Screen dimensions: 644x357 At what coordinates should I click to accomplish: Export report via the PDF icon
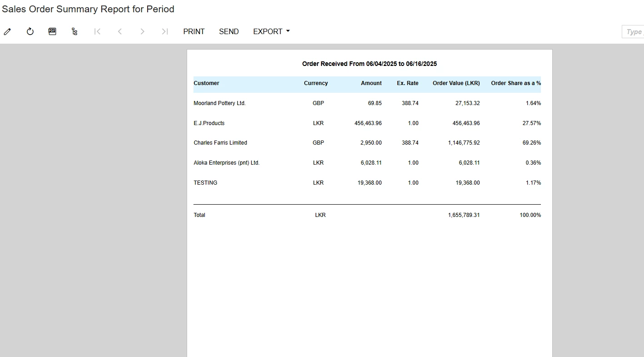(x=52, y=31)
